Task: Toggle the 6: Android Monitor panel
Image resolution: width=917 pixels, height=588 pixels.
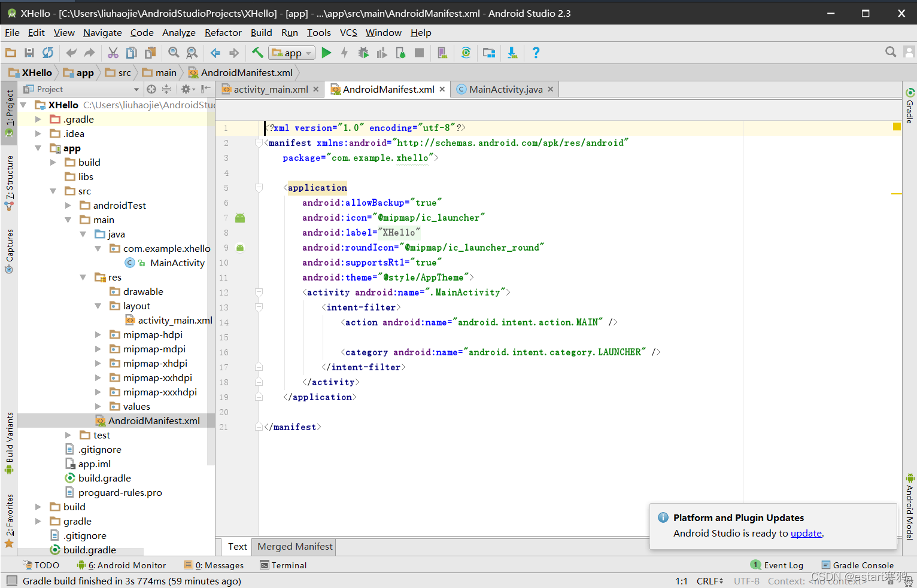Action: click(x=122, y=565)
